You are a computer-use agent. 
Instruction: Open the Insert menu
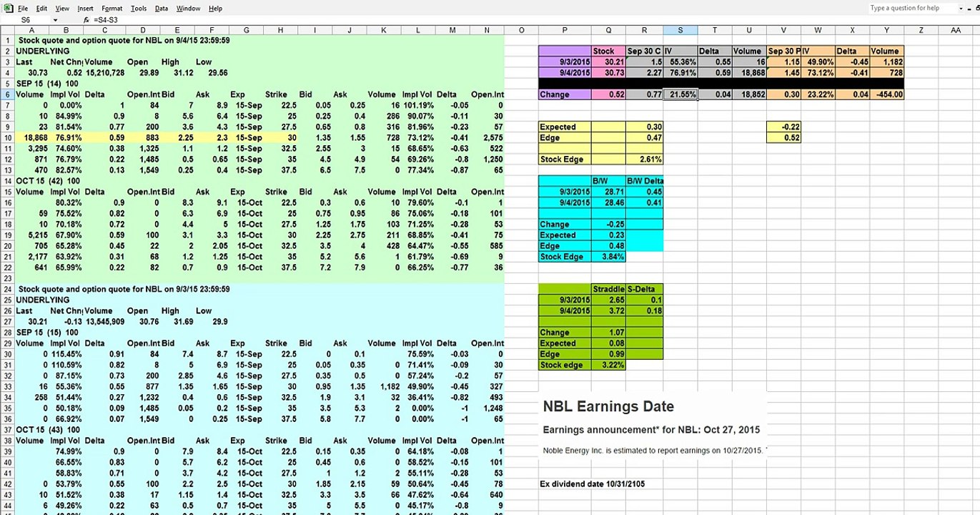tap(85, 9)
